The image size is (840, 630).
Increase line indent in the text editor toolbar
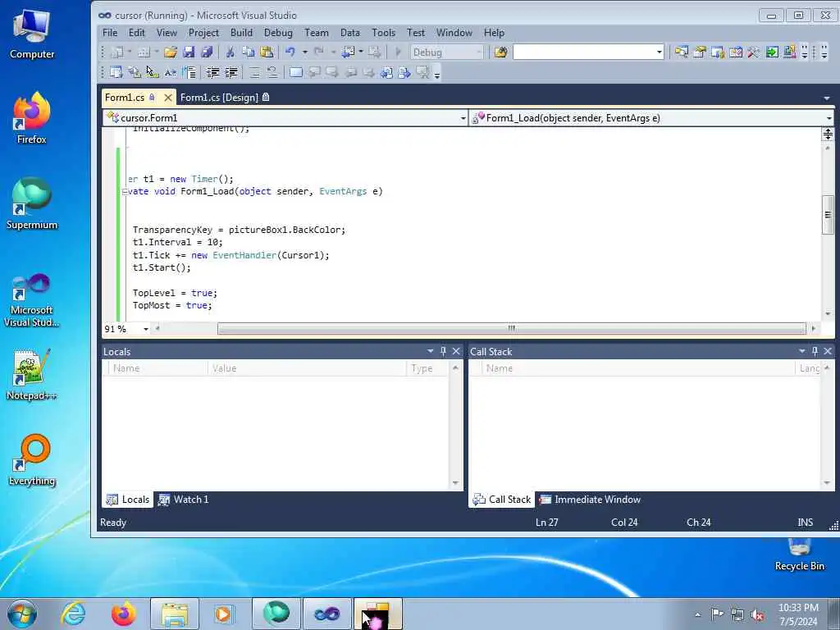[x=231, y=72]
